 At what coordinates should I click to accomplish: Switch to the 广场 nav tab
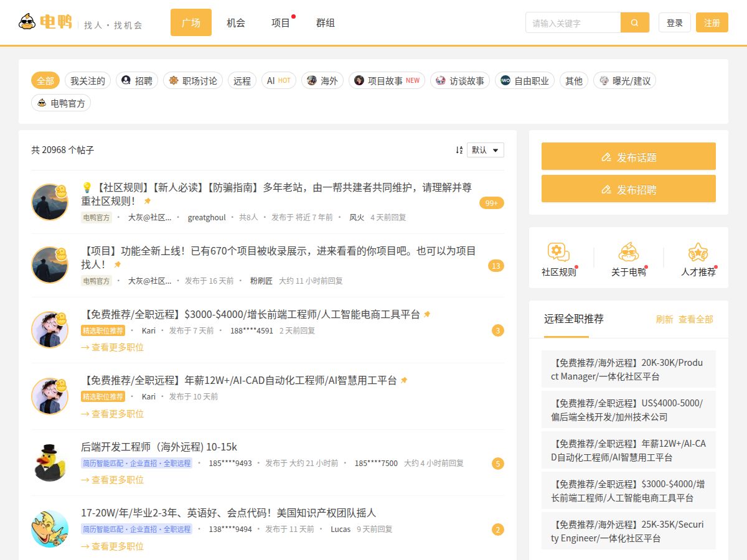(x=191, y=22)
